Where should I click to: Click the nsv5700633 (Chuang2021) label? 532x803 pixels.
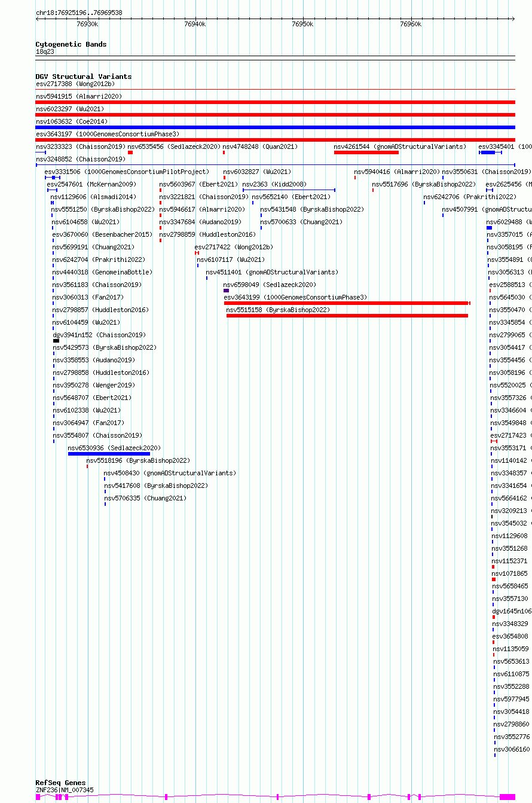pos(301,222)
